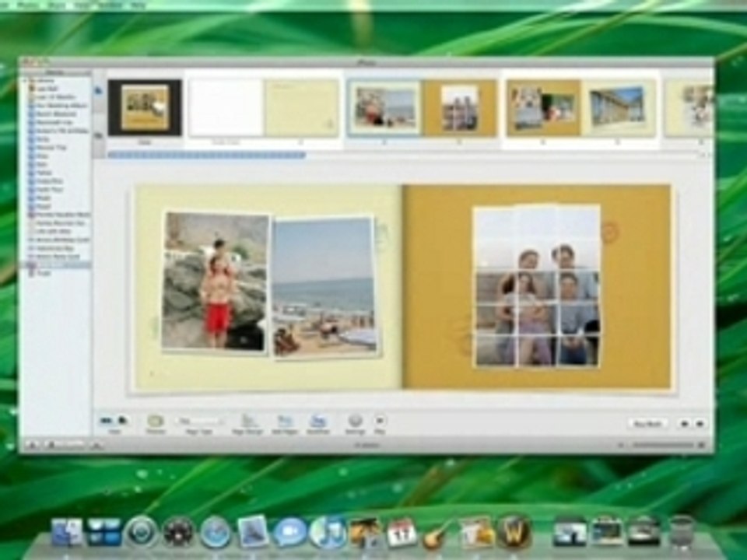Toggle the View page layout switch
This screenshot has height=560, width=747.
click(115, 421)
